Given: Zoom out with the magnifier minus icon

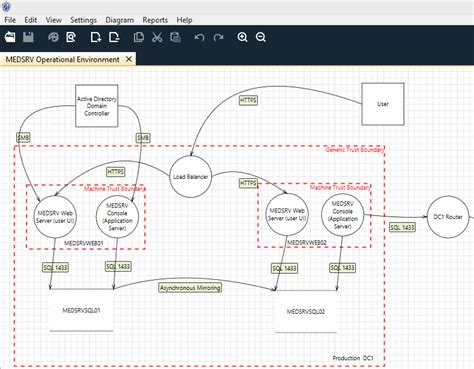Looking at the screenshot, I should (x=261, y=37).
